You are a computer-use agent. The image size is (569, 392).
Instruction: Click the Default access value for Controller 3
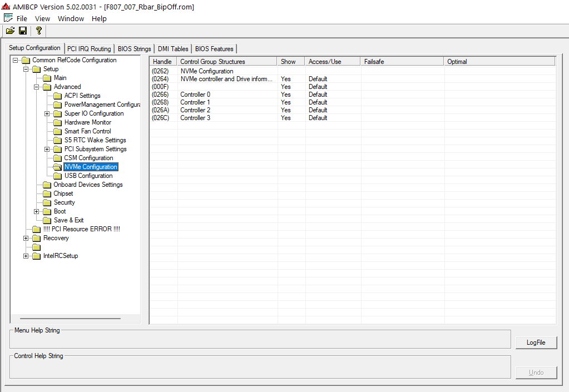coord(318,118)
